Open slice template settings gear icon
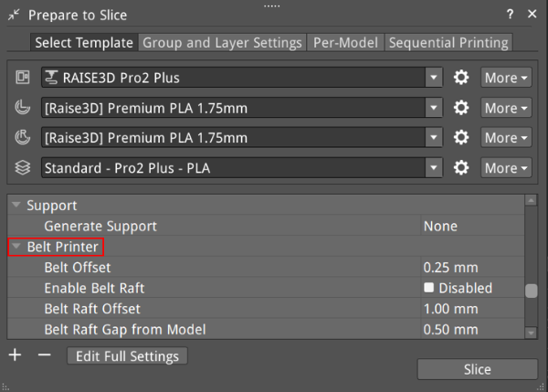The width and height of the screenshot is (548, 392). click(x=461, y=168)
